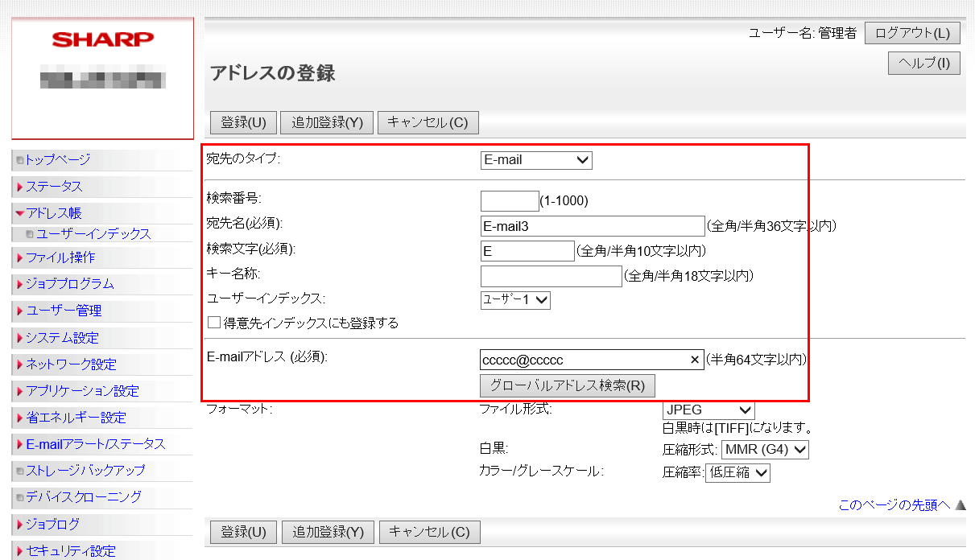Open the ユーザーインデックス dropdown
975x560 pixels.
coord(515,299)
